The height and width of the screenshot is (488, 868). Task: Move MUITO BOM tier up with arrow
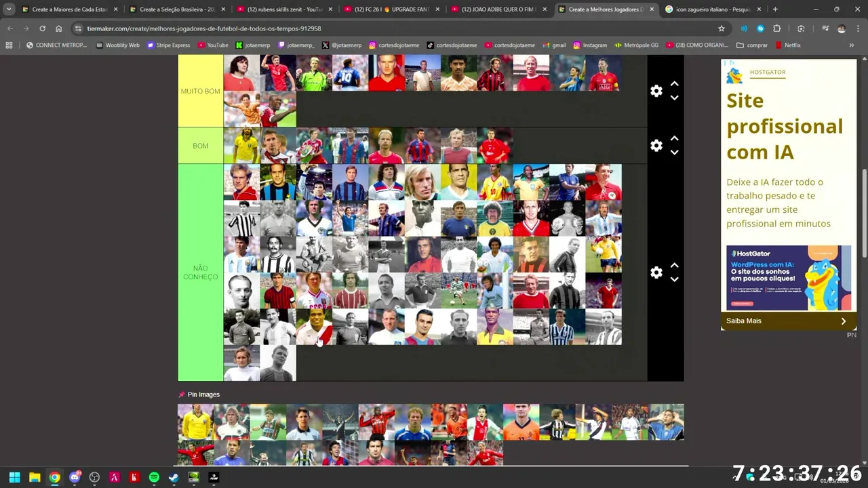674,84
